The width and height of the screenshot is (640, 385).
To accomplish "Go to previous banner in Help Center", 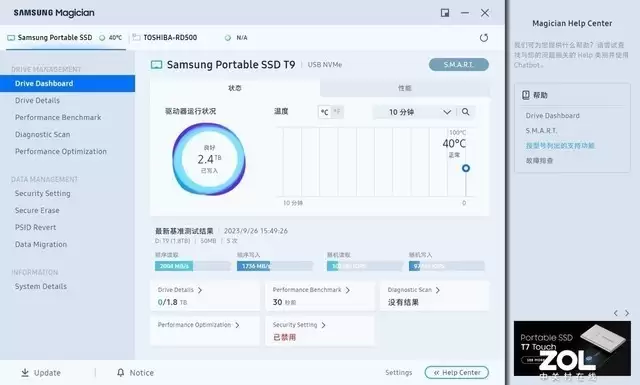I will [x=616, y=313].
